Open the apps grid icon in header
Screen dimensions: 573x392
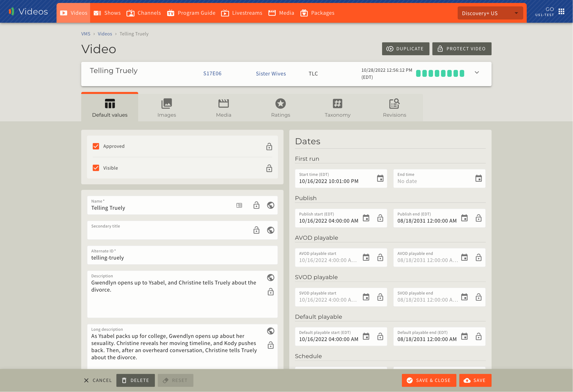(562, 12)
